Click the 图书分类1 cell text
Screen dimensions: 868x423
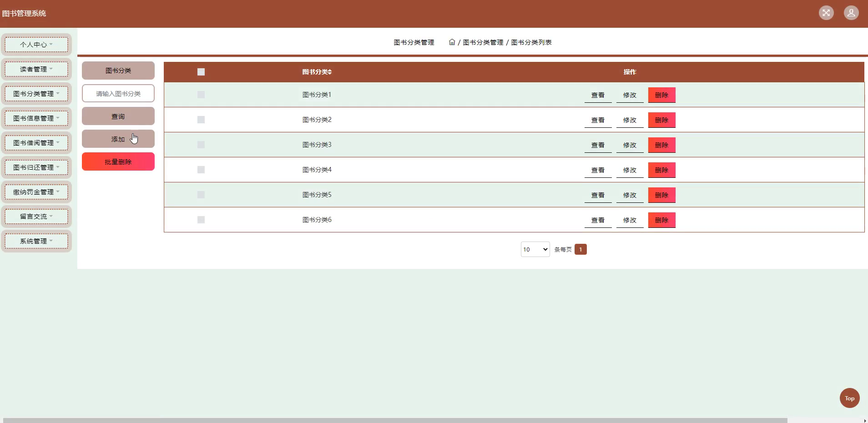click(x=317, y=95)
